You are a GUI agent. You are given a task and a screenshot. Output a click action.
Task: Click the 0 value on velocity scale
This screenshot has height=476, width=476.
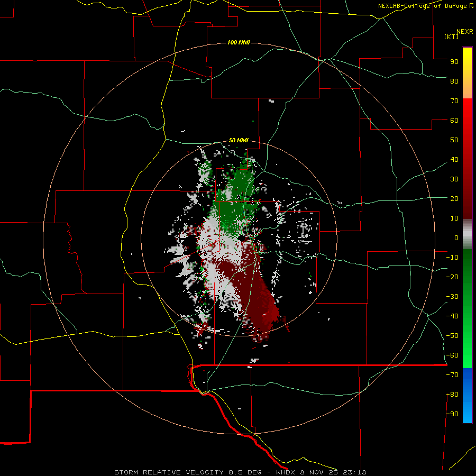point(456,237)
